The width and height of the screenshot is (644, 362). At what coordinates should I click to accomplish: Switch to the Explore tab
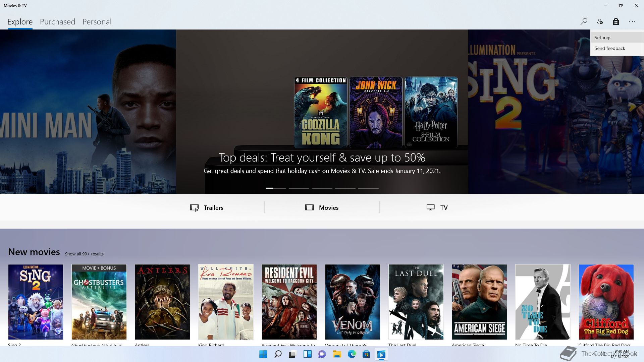click(x=20, y=22)
